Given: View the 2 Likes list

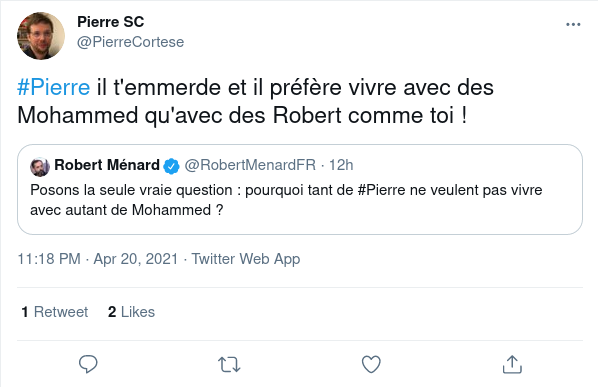Looking at the screenshot, I should click(x=131, y=312).
